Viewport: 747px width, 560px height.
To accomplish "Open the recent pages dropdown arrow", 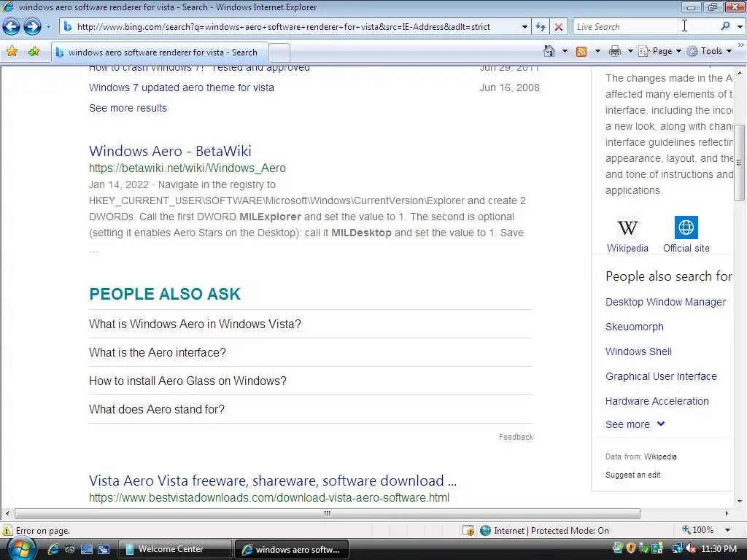I will click(x=48, y=27).
